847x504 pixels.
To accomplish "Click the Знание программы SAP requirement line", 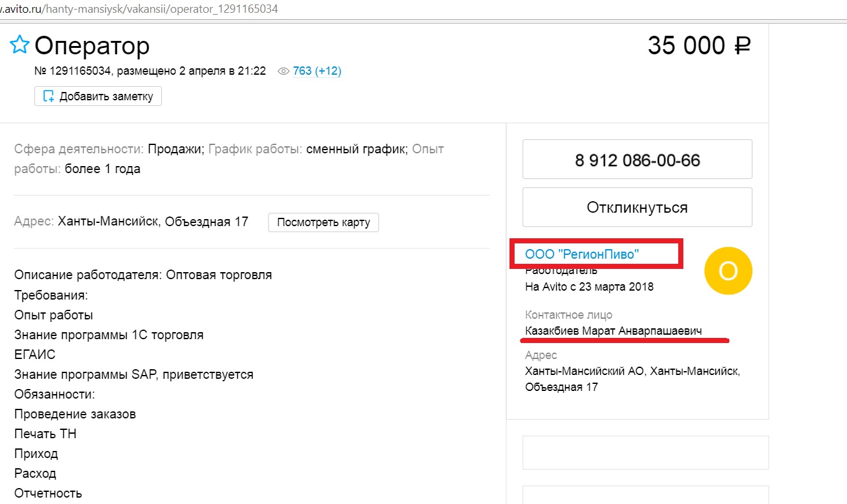I will [x=134, y=374].
